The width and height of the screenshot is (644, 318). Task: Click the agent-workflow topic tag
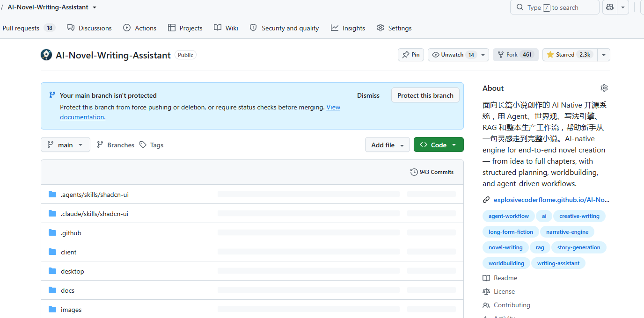coord(509,216)
